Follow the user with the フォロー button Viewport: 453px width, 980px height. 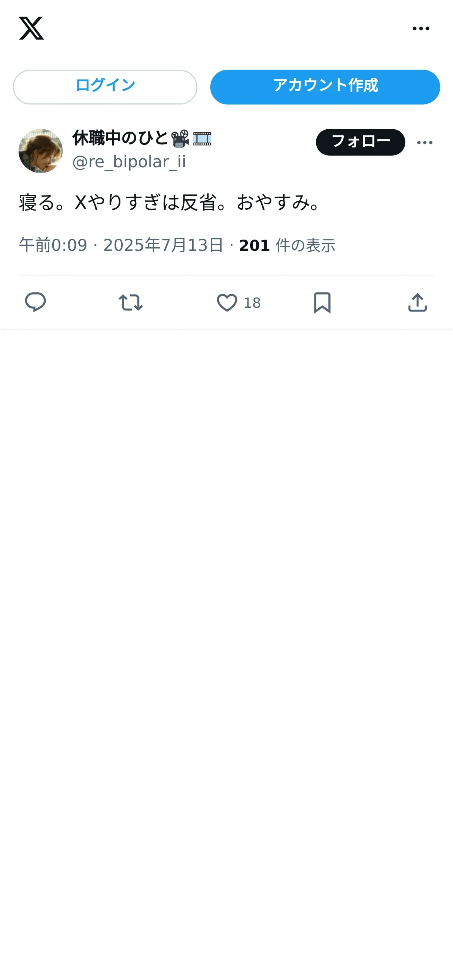pos(360,142)
